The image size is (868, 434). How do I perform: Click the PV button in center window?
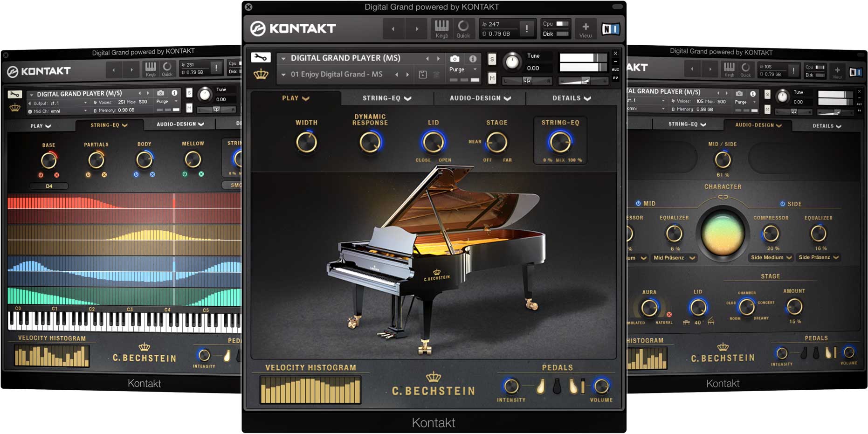point(615,78)
